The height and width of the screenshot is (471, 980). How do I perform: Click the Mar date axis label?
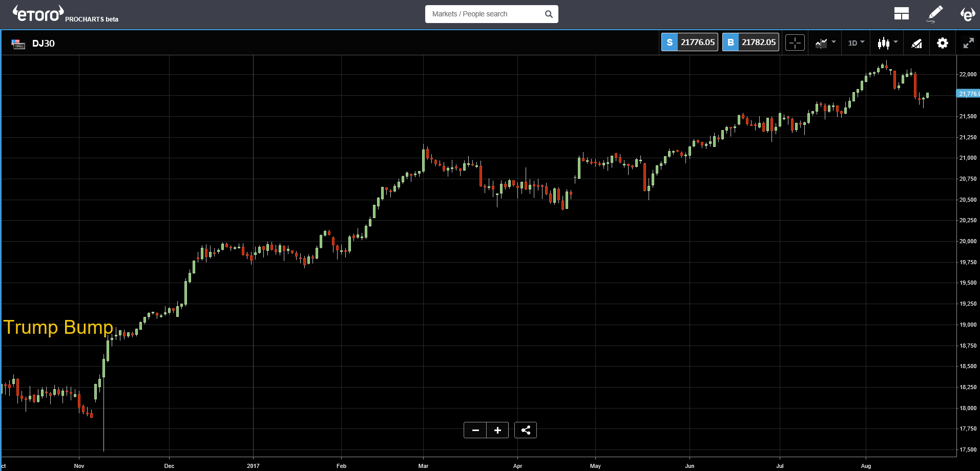[x=423, y=466]
